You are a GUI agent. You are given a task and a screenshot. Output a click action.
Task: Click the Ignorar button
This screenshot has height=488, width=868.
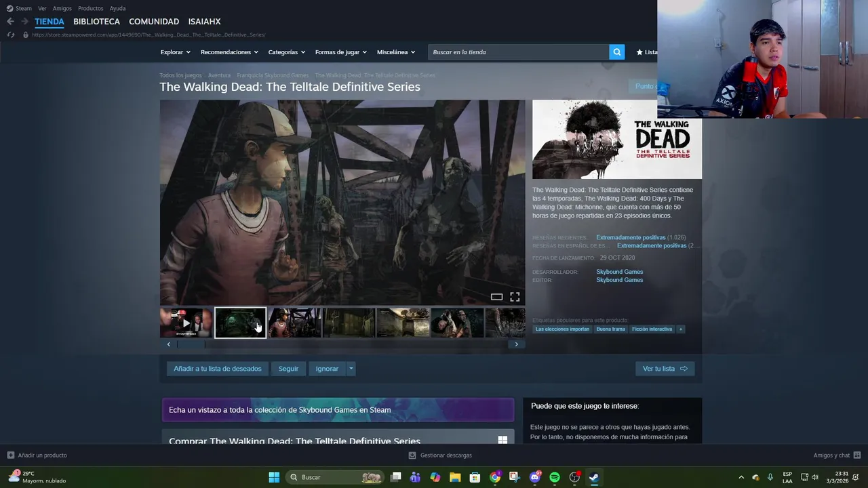coord(327,369)
